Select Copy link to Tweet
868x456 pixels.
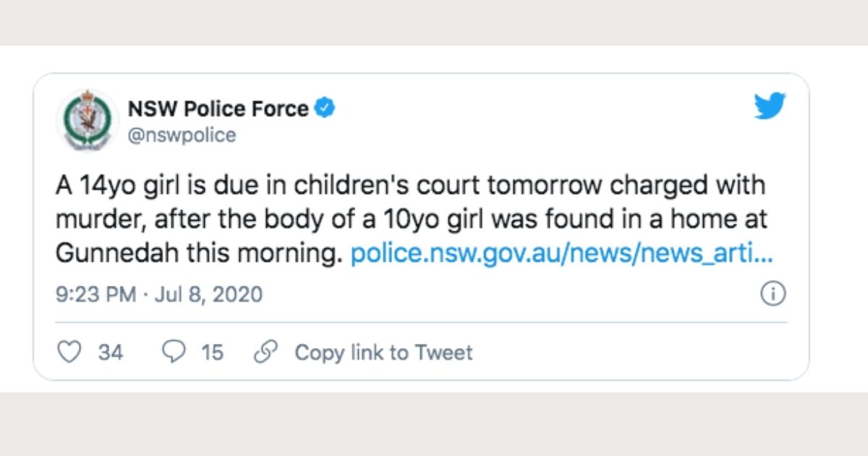click(383, 352)
